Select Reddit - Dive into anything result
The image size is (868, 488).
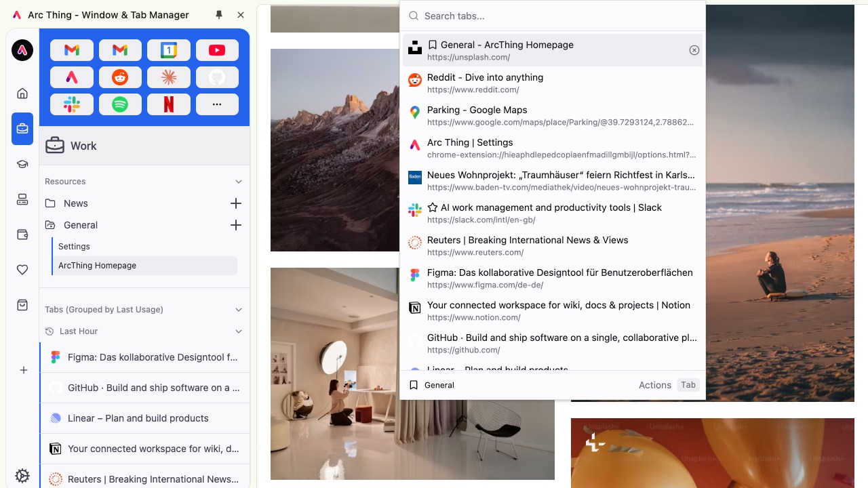[553, 83]
